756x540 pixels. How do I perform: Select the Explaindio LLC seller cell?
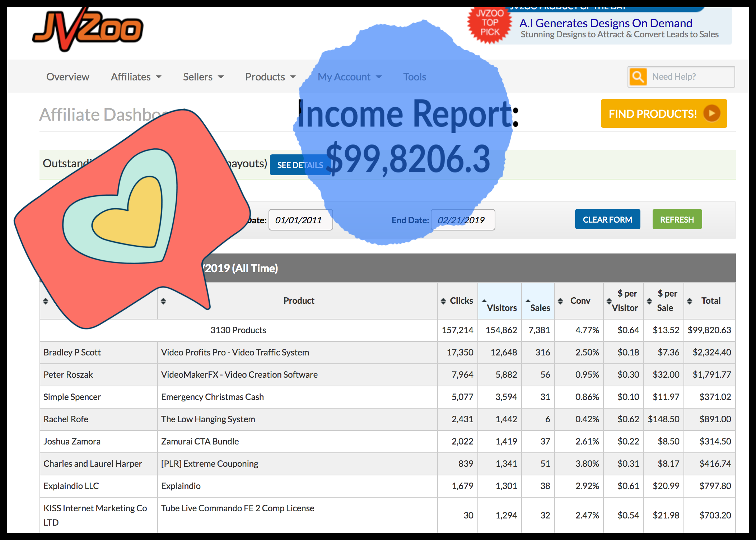[99, 486]
